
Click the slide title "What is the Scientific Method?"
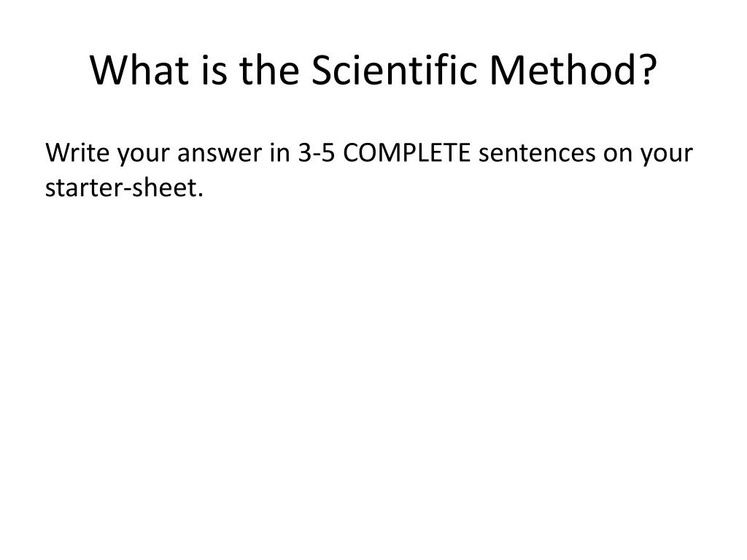373,70
